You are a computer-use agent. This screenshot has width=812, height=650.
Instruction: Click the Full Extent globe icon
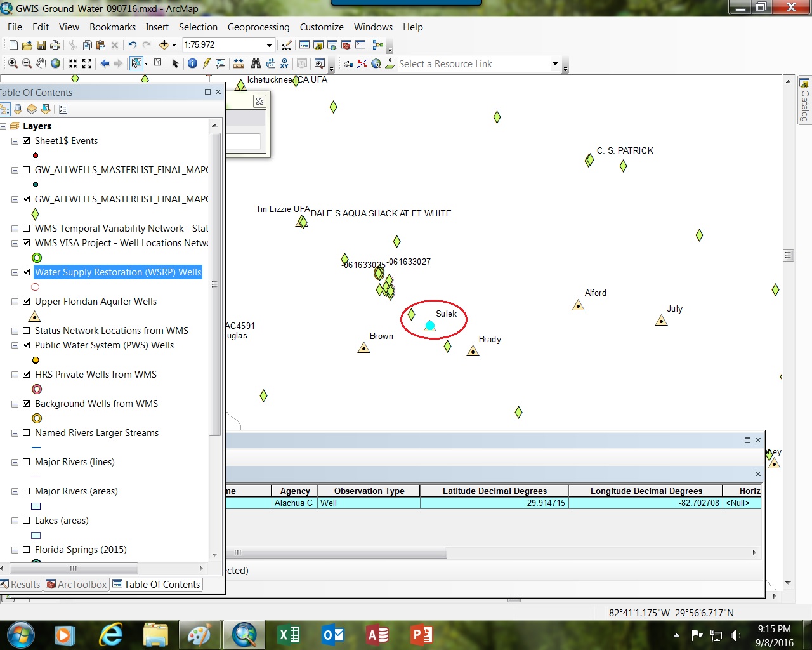pos(56,63)
